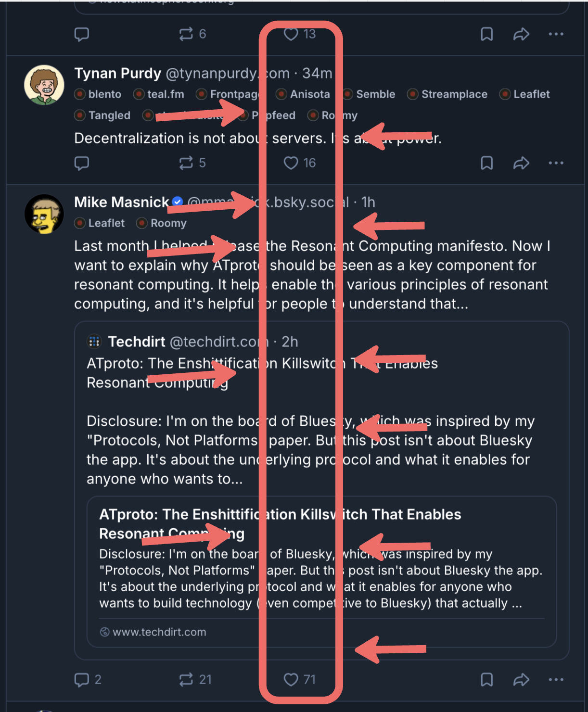Reply to Tynan Purdy's post
This screenshot has height=712, width=588.
82,163
